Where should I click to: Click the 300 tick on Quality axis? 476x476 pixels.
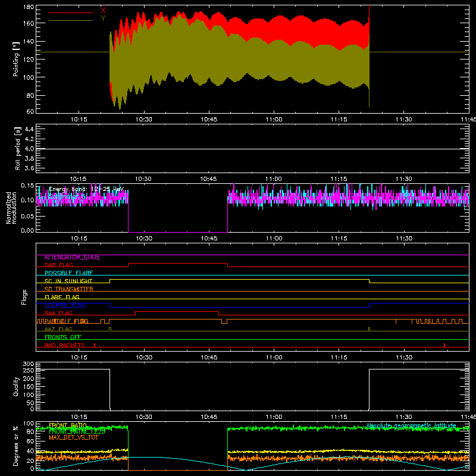pyautogui.click(x=29, y=364)
